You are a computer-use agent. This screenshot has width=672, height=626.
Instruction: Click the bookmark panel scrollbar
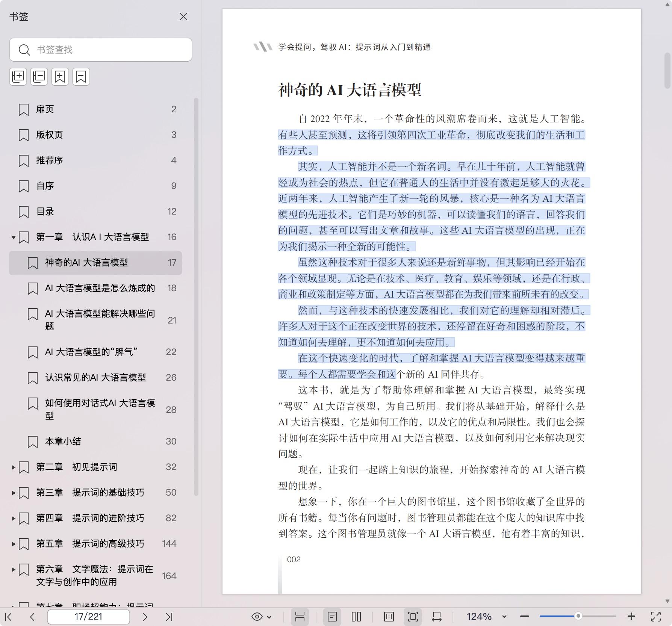pyautogui.click(x=196, y=297)
